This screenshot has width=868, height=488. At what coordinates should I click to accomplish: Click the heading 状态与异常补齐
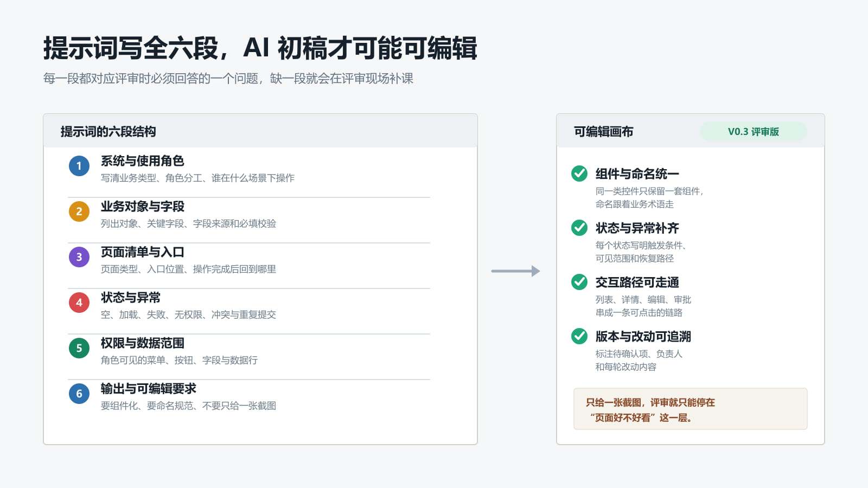pos(637,228)
